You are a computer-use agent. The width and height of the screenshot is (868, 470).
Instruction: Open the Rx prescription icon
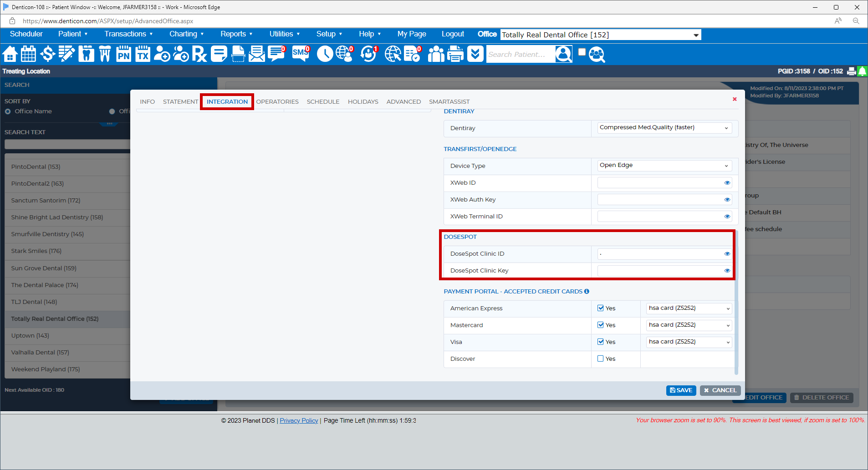click(199, 54)
